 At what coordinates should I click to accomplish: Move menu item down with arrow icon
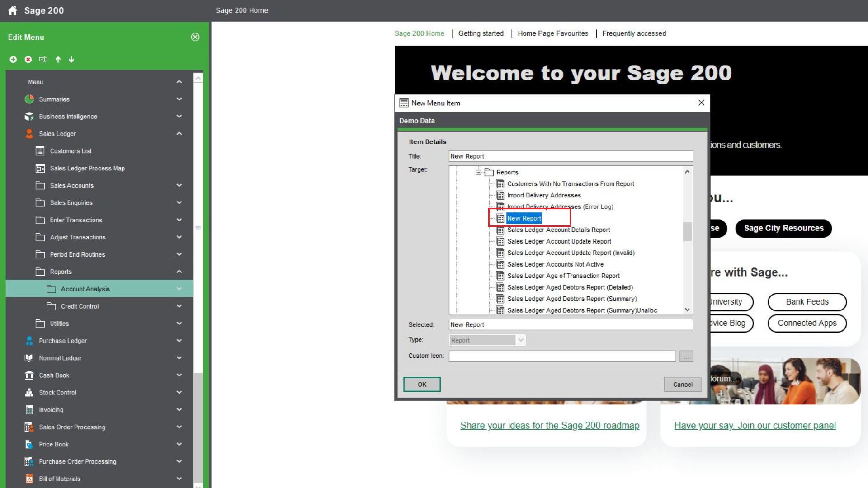click(x=71, y=59)
